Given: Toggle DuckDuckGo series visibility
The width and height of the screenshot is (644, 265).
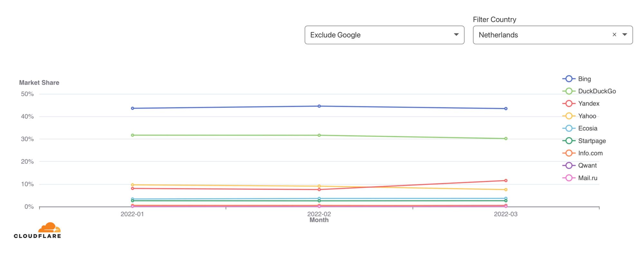Looking at the screenshot, I should (x=597, y=91).
